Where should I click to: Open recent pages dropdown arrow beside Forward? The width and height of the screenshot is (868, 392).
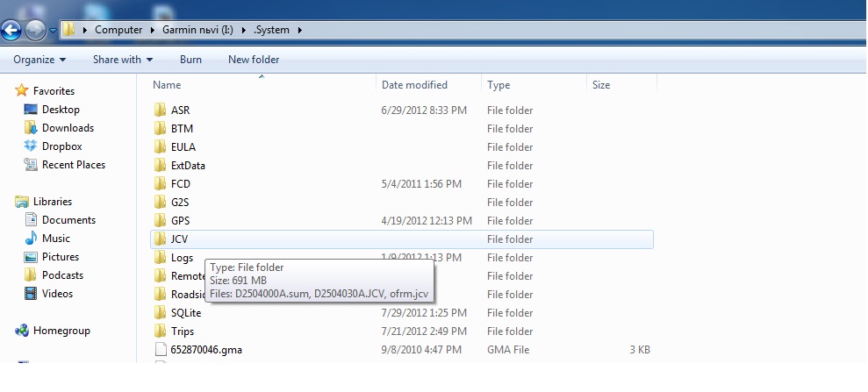coord(54,30)
